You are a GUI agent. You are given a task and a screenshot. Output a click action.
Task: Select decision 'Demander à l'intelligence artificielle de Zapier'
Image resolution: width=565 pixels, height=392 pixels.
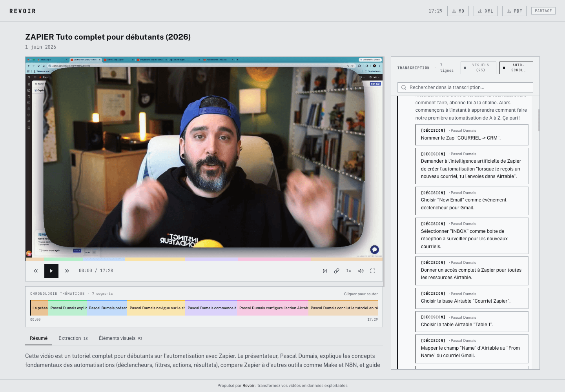click(x=472, y=166)
